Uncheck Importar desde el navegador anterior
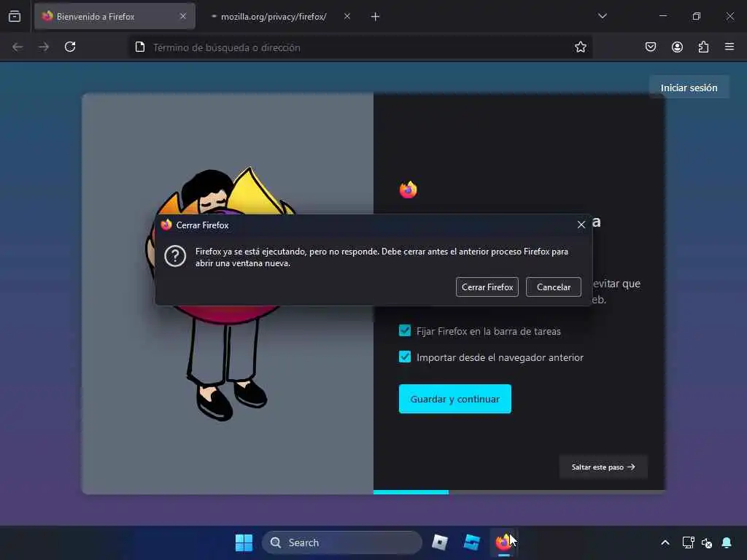 404,357
